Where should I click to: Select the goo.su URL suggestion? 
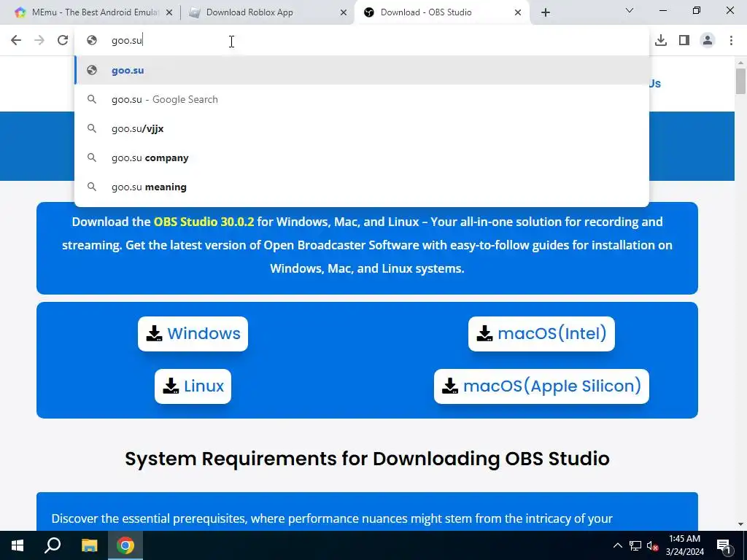coord(362,71)
